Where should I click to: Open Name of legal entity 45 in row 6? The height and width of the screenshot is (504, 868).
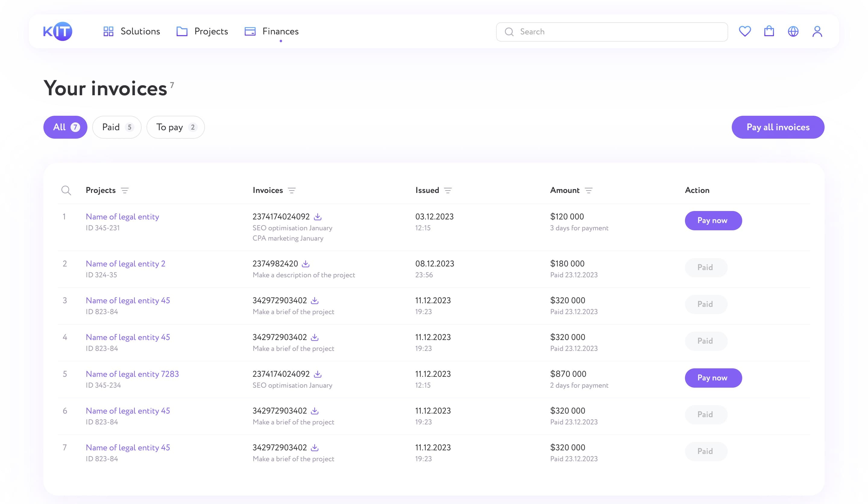click(128, 411)
